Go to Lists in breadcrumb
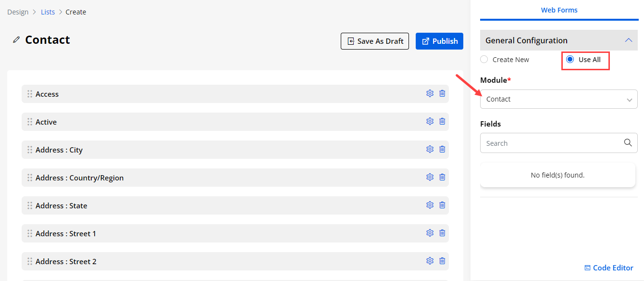The image size is (644, 281). coord(48,12)
